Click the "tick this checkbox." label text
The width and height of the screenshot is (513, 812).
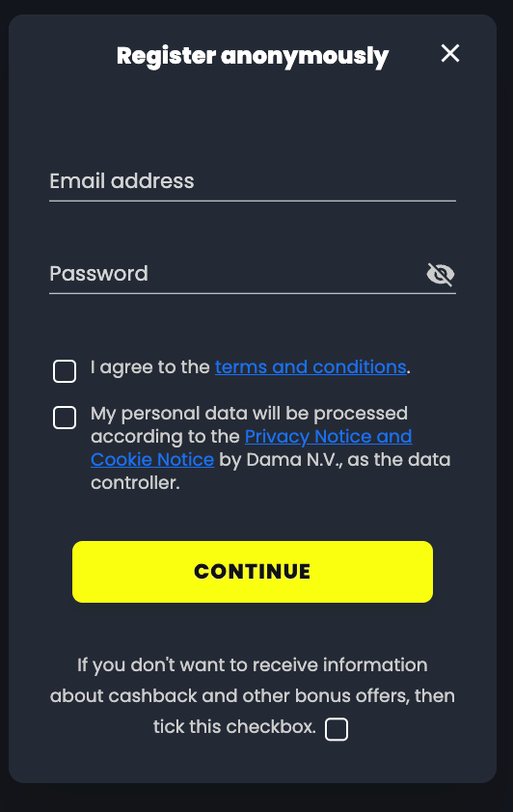[234, 726]
